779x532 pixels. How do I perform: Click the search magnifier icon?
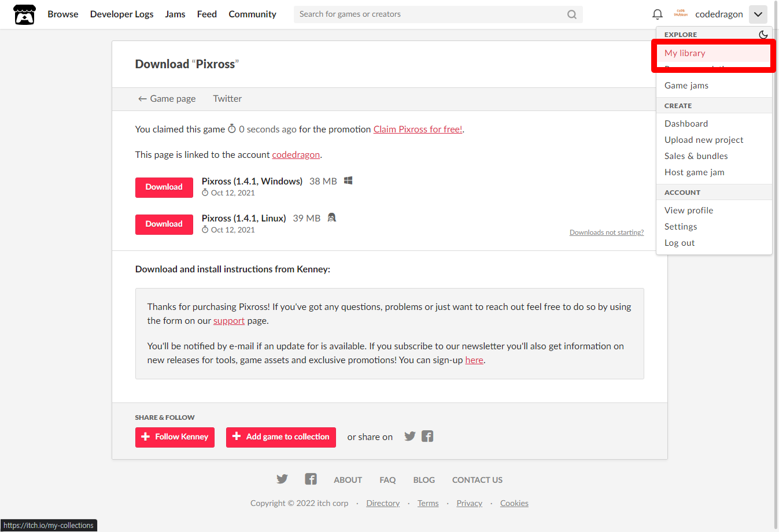click(x=572, y=14)
